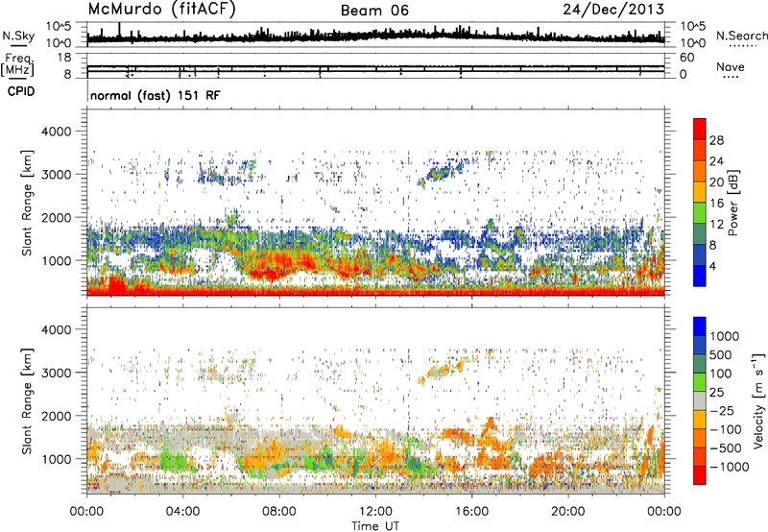
Task: Click the bright-green segment of Velocity colorbar
Action: (700, 382)
